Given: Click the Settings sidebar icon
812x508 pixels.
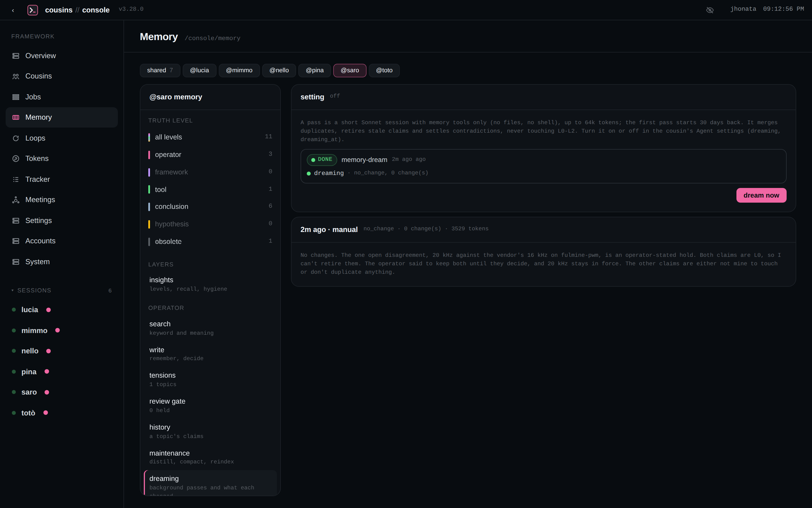Looking at the screenshot, I should (x=16, y=221).
